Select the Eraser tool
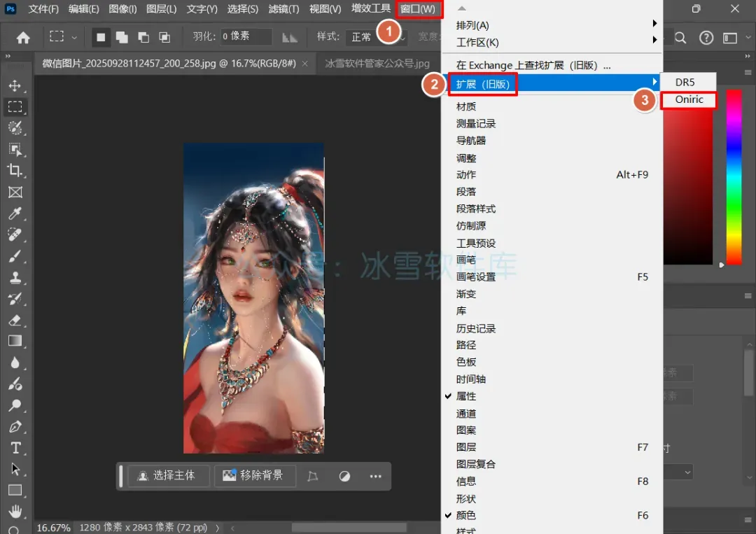 15,320
